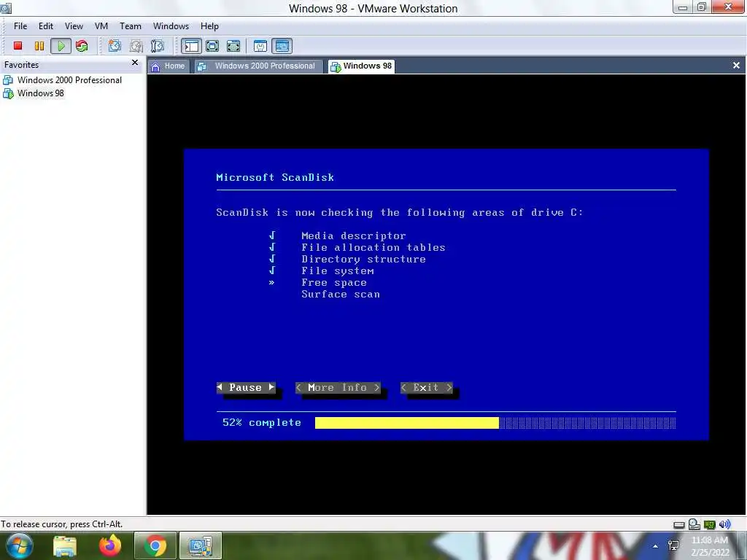Click the "Microsoft ScanDisk" heading
The image size is (747, 560).
point(275,178)
